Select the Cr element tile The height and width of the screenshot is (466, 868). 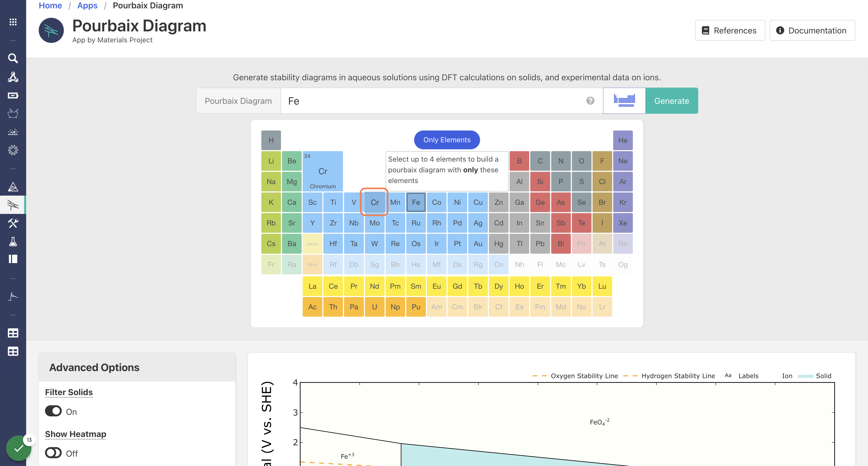point(374,202)
